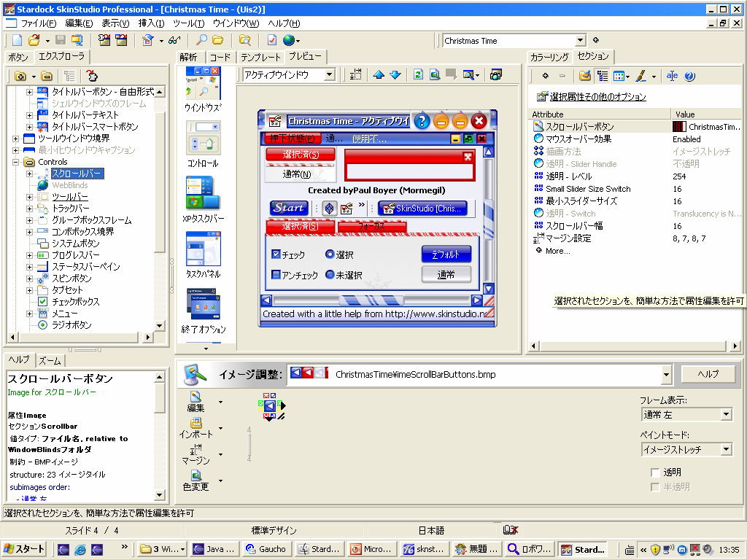
Task: Open the 編集(E) menu
Action: click(79, 23)
